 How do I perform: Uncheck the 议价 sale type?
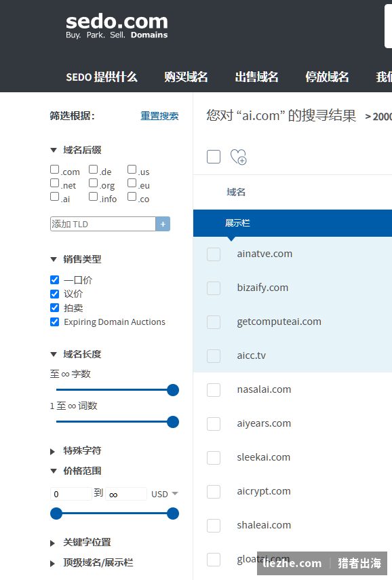point(54,294)
